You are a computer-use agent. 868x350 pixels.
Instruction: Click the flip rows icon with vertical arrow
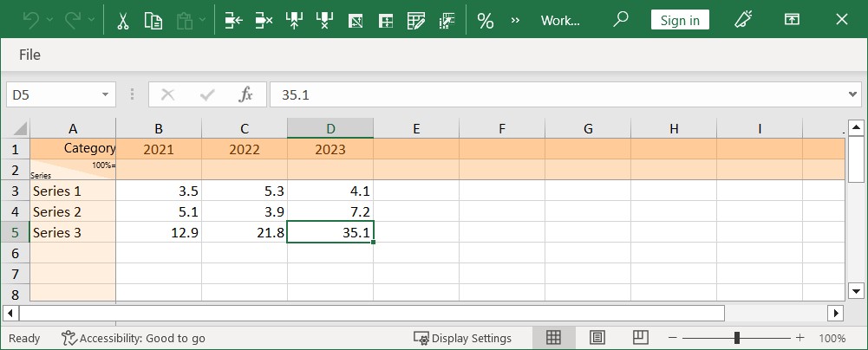(x=385, y=21)
